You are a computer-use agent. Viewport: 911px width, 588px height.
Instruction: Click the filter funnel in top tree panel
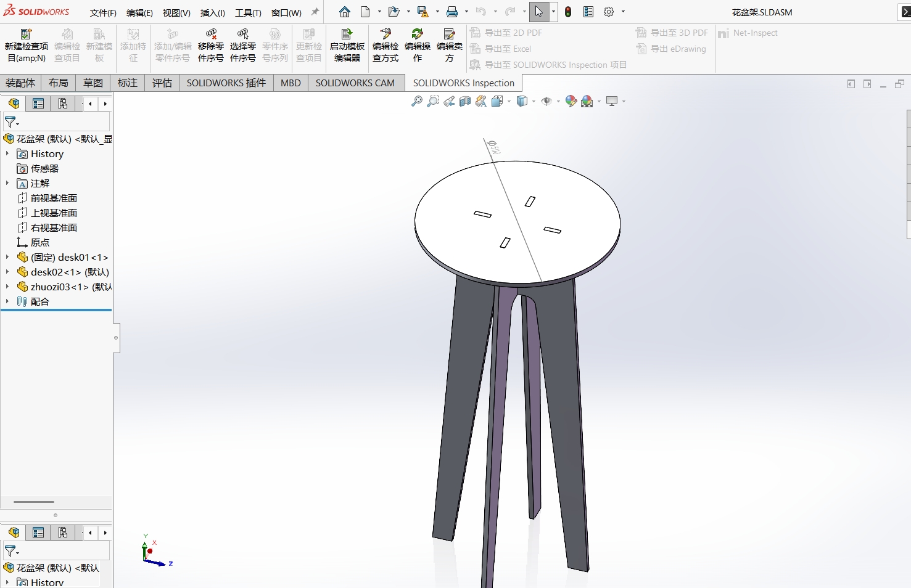tap(10, 122)
